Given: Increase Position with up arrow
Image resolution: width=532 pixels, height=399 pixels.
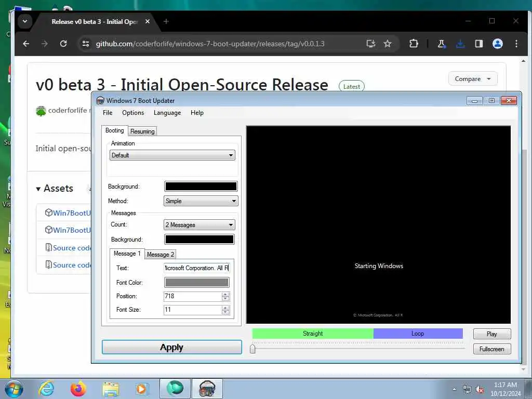Looking at the screenshot, I should coord(225,294).
